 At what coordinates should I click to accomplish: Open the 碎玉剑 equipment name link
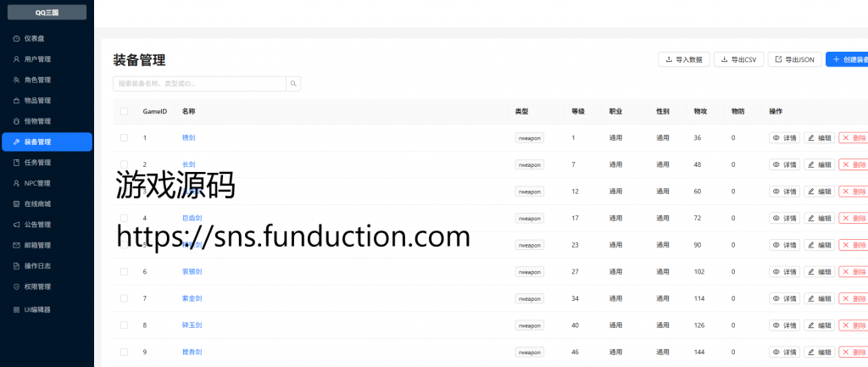[x=190, y=325]
